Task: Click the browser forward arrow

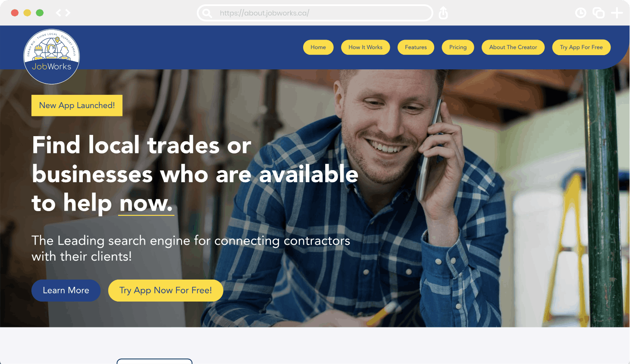Action: (68, 13)
